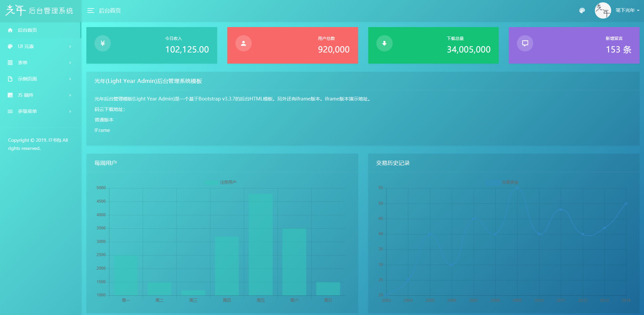
Task: Click the lines icon beside 多级菜单
Action: (x=10, y=111)
